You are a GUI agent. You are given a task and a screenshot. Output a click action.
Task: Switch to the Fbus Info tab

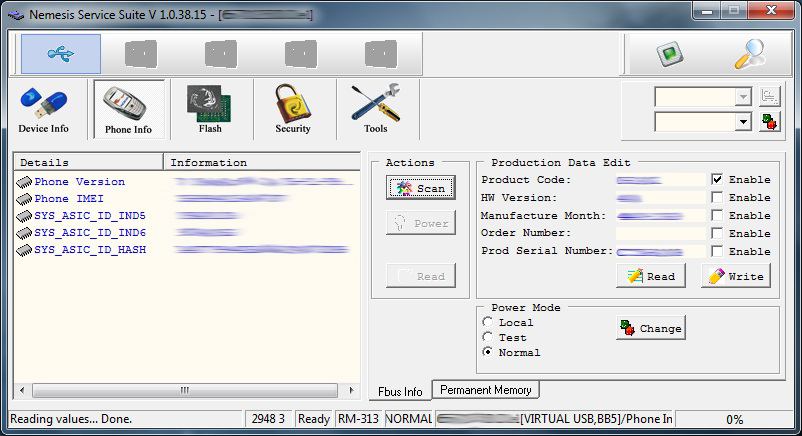(x=400, y=391)
